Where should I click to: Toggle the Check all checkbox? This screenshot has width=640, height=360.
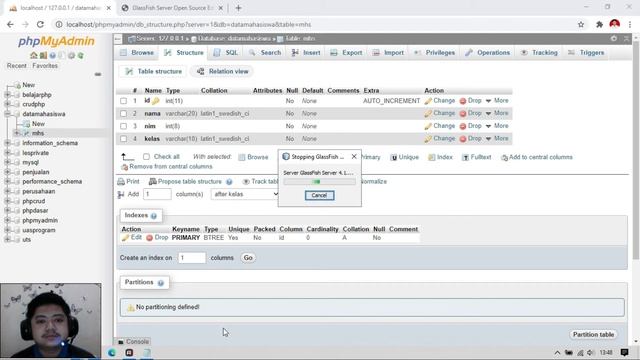point(146,157)
